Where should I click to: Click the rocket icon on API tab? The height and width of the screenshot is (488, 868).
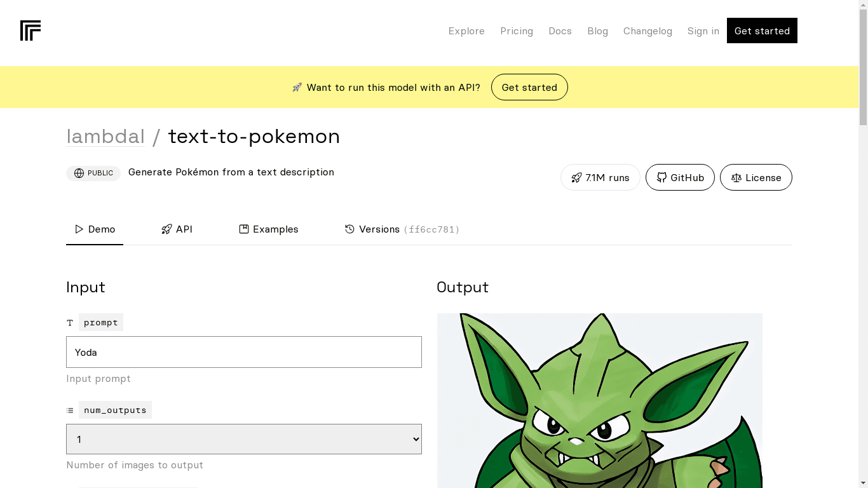point(166,229)
